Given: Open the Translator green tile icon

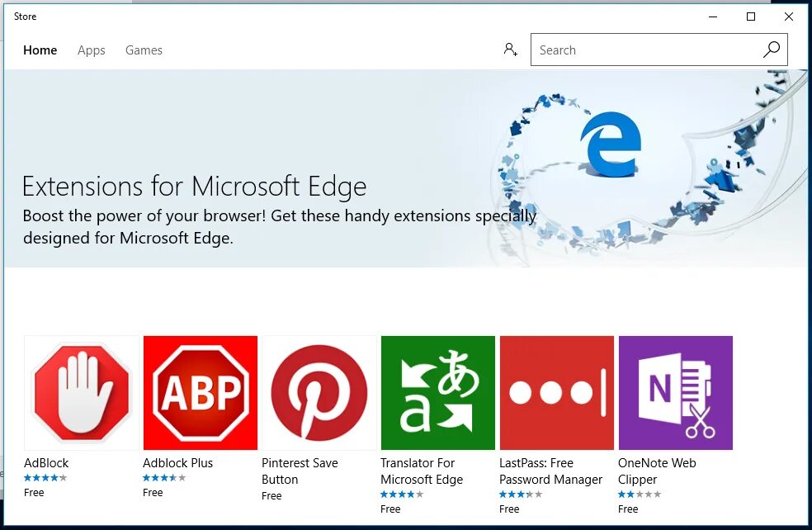Looking at the screenshot, I should (x=438, y=393).
